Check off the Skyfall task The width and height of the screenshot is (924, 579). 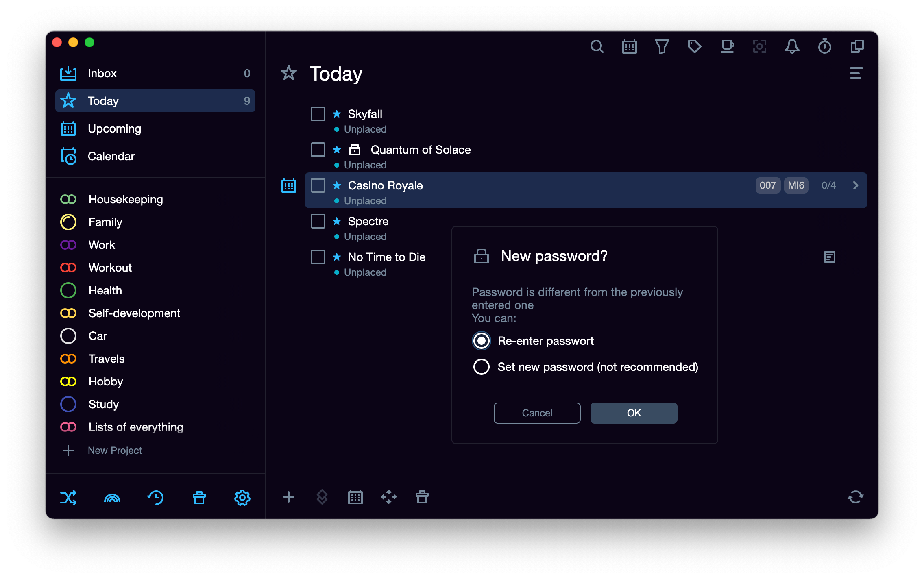pyautogui.click(x=318, y=114)
